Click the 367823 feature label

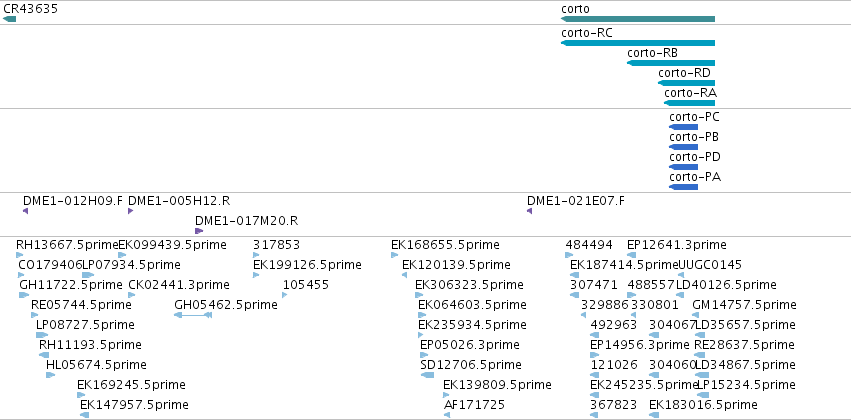point(614,405)
